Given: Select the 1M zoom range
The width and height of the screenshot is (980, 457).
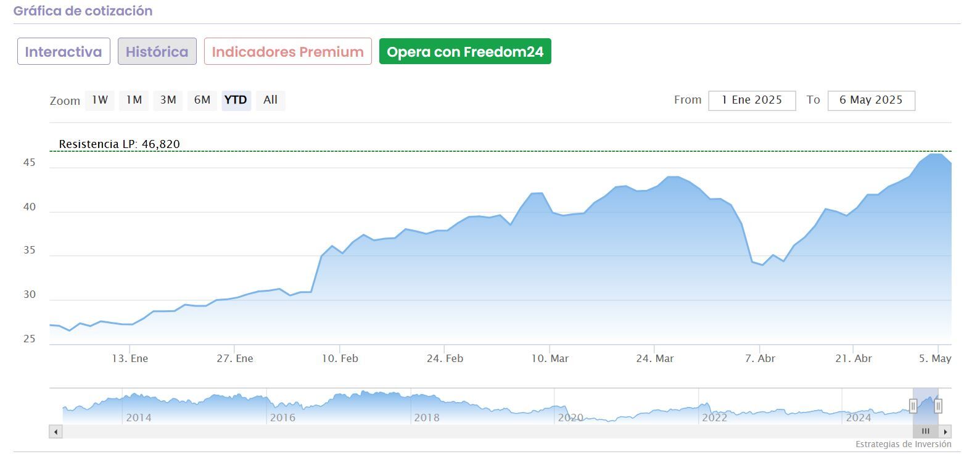Looking at the screenshot, I should point(134,100).
